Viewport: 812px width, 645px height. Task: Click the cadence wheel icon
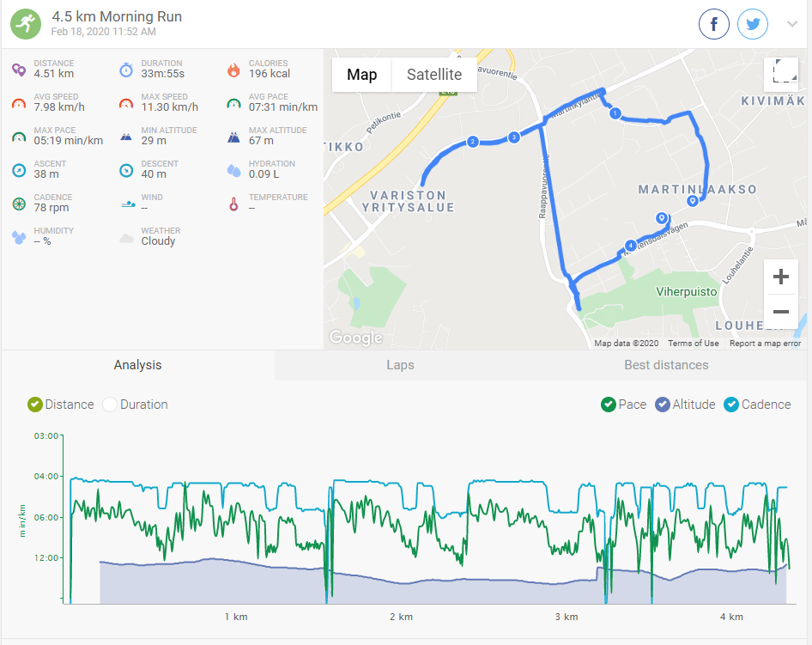click(x=19, y=204)
